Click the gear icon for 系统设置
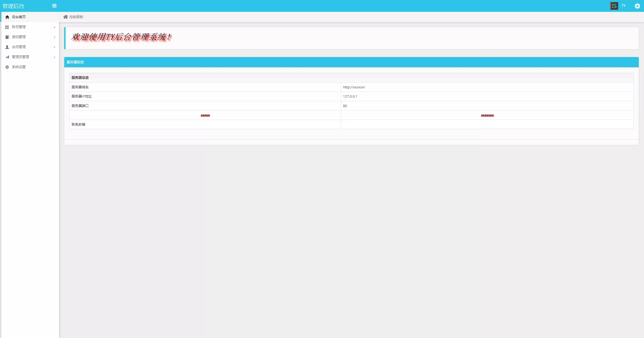644x338 pixels. 7,67
